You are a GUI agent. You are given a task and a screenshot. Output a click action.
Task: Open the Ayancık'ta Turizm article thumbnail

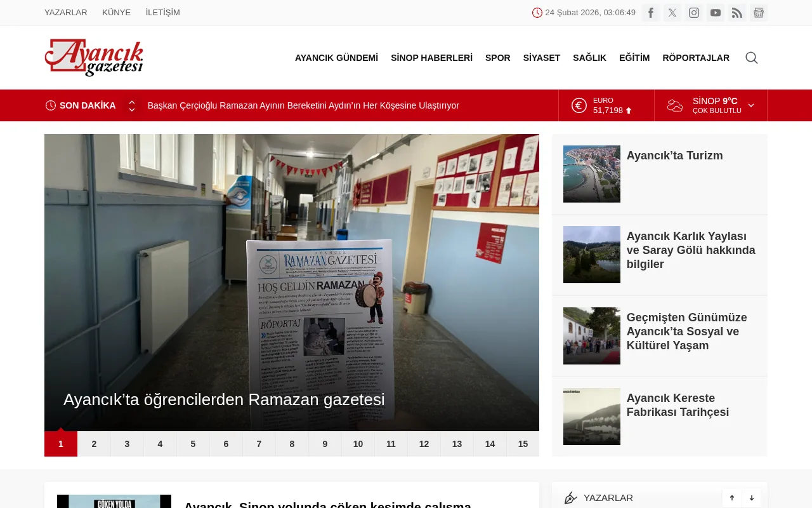591,173
